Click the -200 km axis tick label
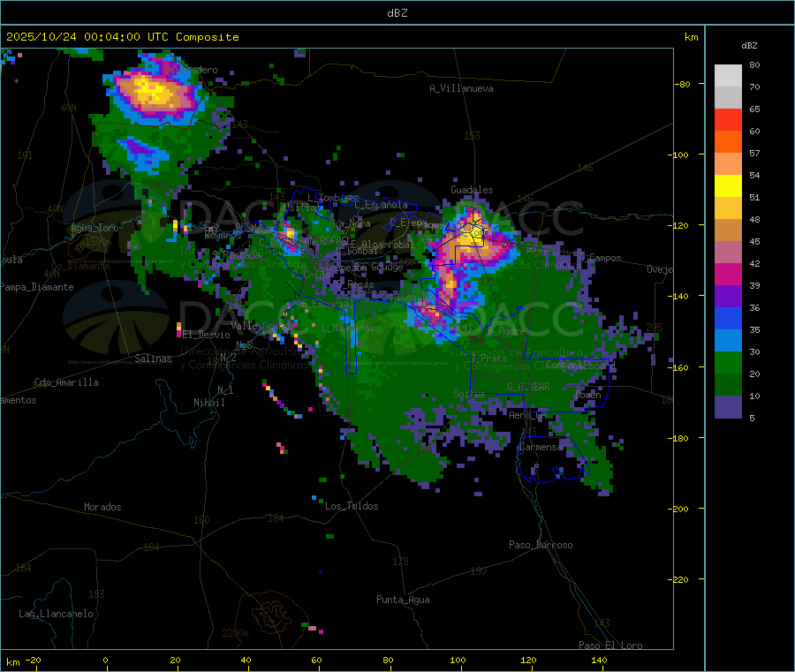The image size is (795, 672). pyautogui.click(x=678, y=509)
